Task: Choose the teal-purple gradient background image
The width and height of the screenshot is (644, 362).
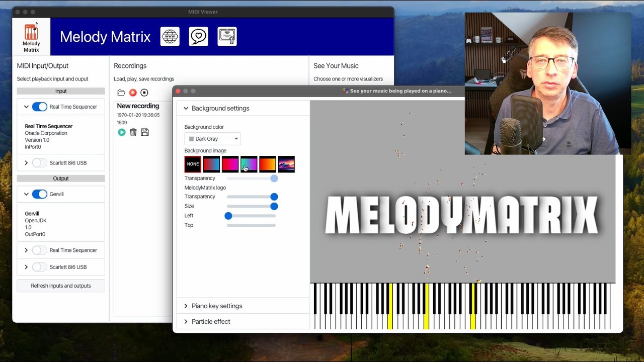Action: point(249,164)
